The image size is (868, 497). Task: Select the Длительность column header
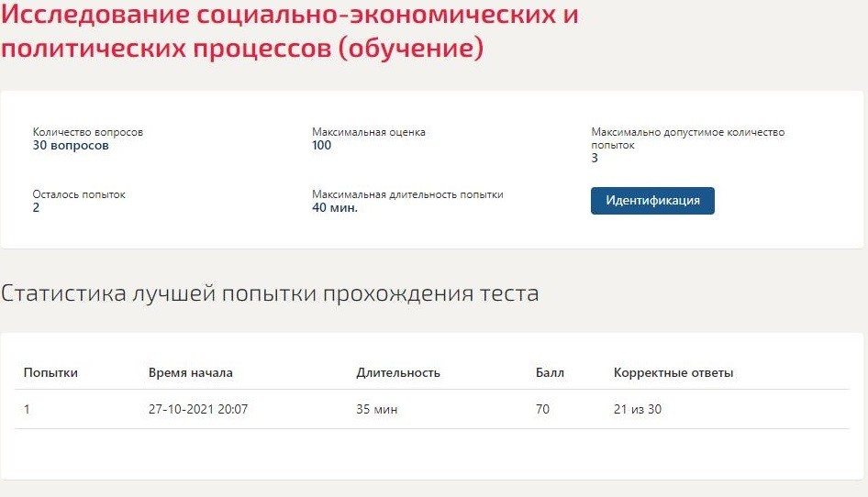tap(398, 372)
